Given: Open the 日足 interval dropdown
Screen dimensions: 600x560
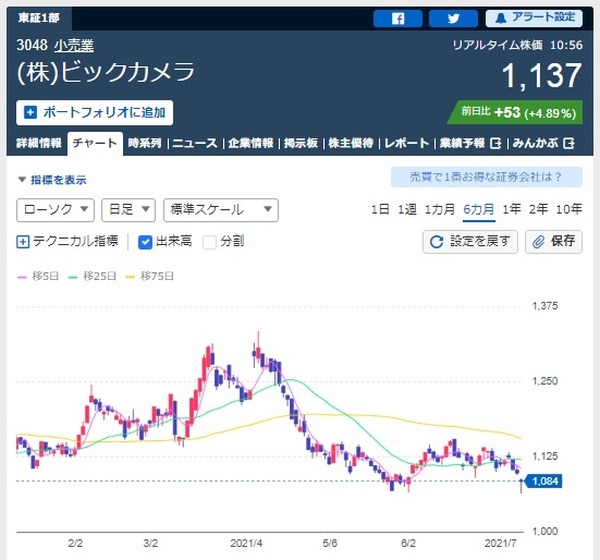Looking at the screenshot, I should point(128,210).
